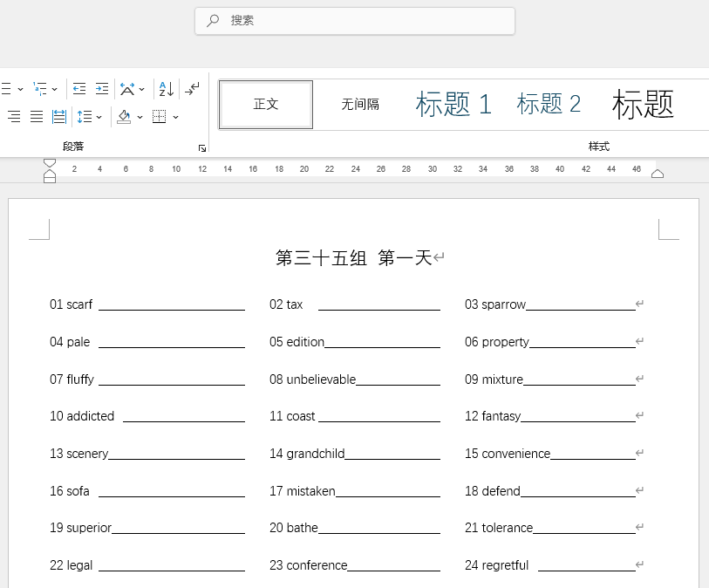Apply borders with the borders icon
Image resolution: width=709 pixels, height=588 pixels.
coord(160,117)
